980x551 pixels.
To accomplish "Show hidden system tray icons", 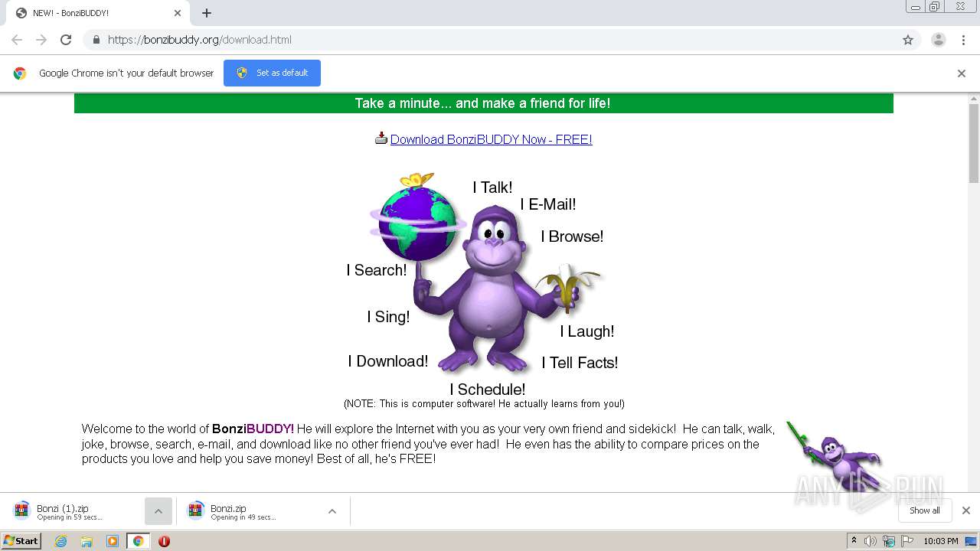I will (854, 541).
